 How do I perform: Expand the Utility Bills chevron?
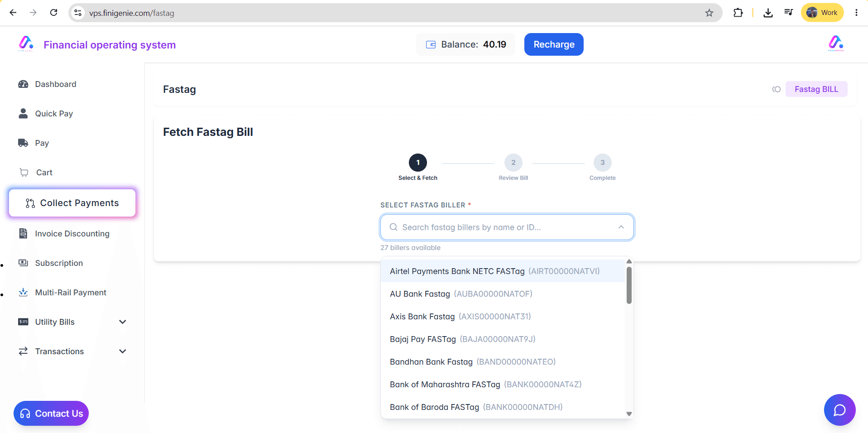(x=122, y=322)
